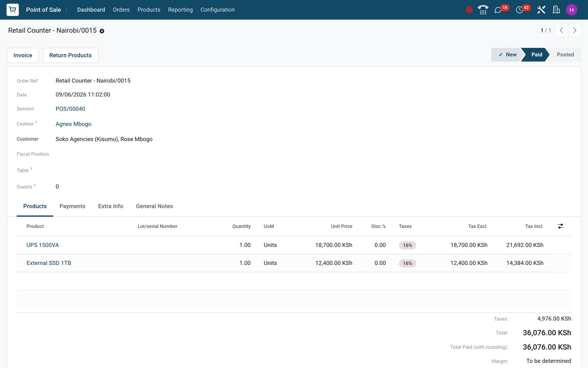Click the 21,692.00 KSh tax included amount

point(525,245)
